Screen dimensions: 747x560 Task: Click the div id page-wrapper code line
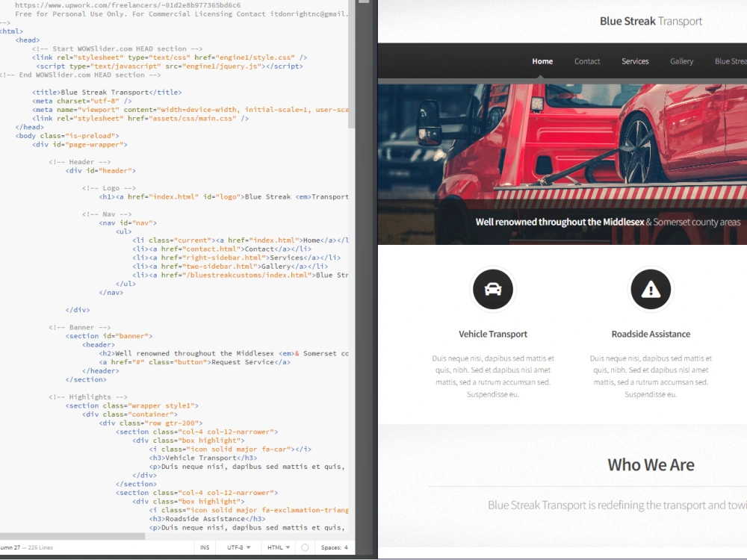[80, 145]
